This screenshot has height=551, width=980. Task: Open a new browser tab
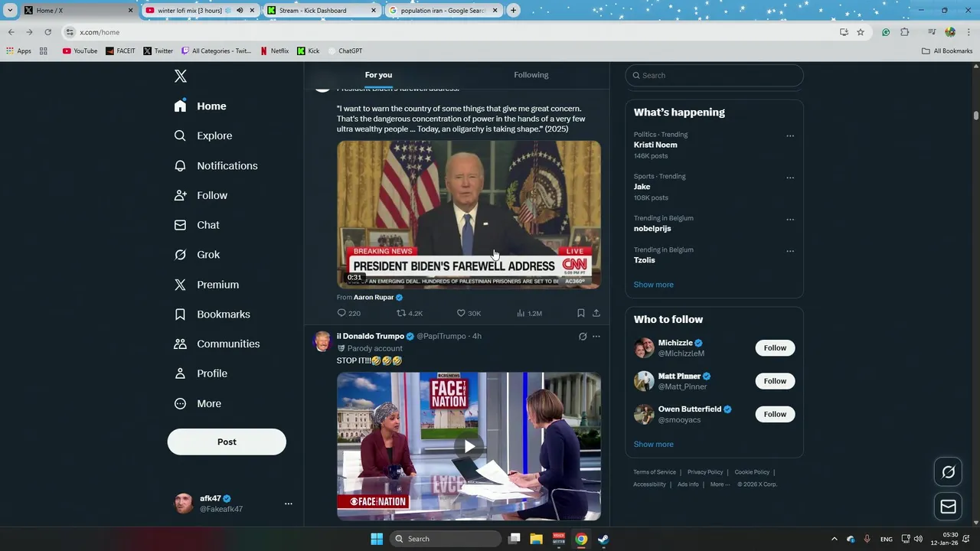[x=513, y=10]
